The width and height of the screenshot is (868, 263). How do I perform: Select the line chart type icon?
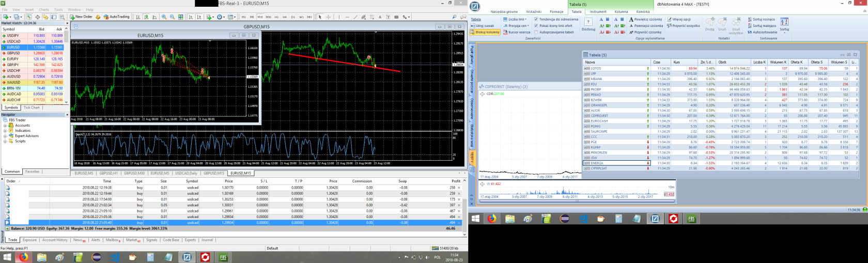tap(154, 17)
